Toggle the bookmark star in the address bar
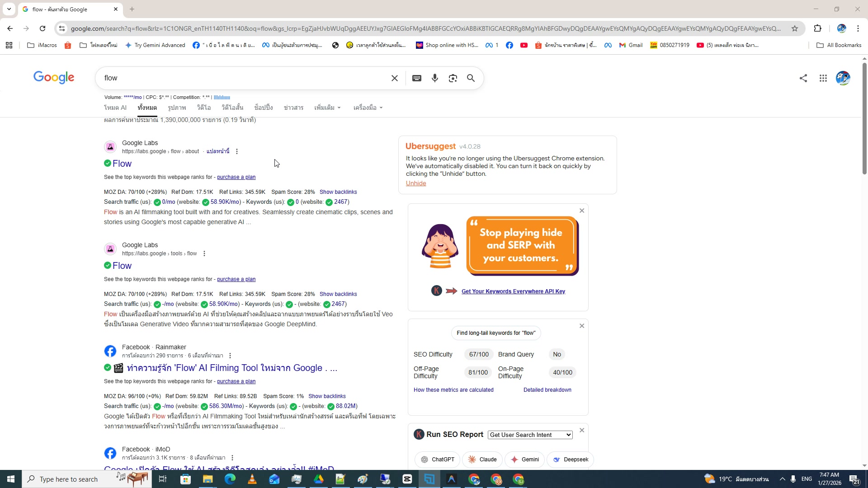This screenshot has width=868, height=488. tap(795, 28)
